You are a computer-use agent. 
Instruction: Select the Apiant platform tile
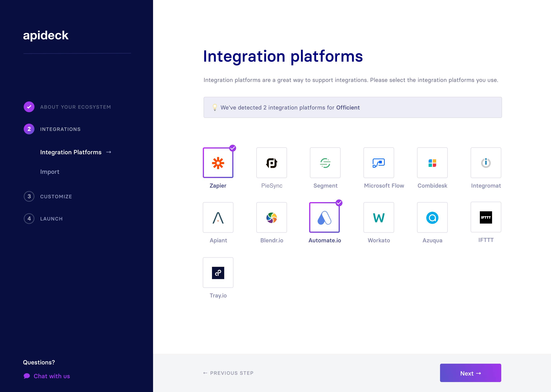(x=218, y=217)
